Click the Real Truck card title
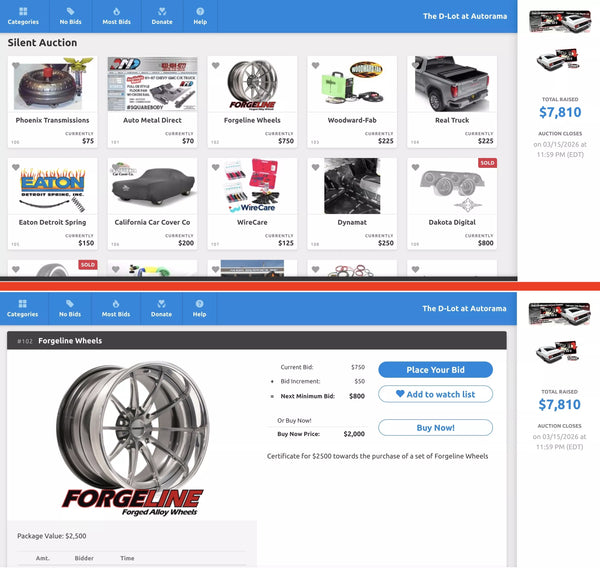 pyautogui.click(x=452, y=120)
